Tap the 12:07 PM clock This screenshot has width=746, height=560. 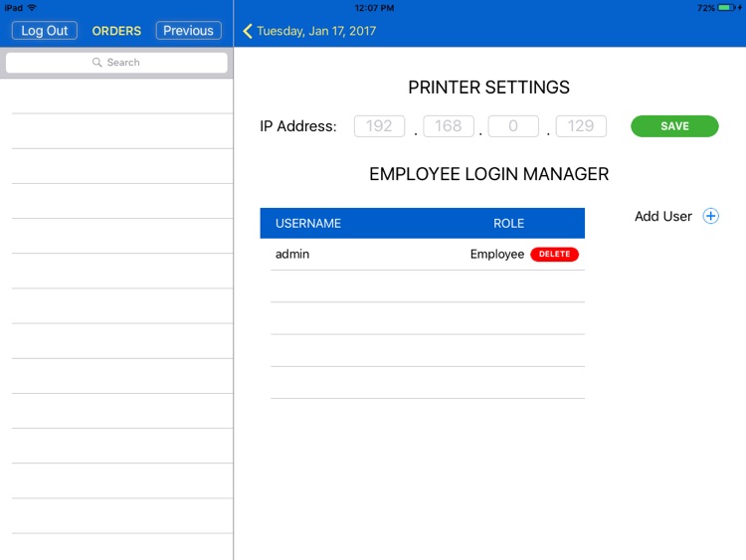[374, 8]
